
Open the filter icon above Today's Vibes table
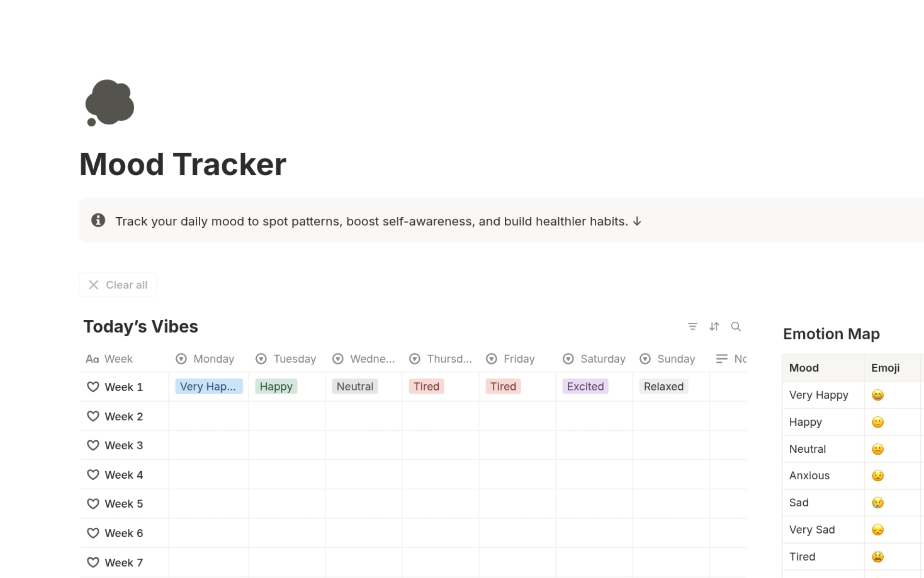click(693, 327)
